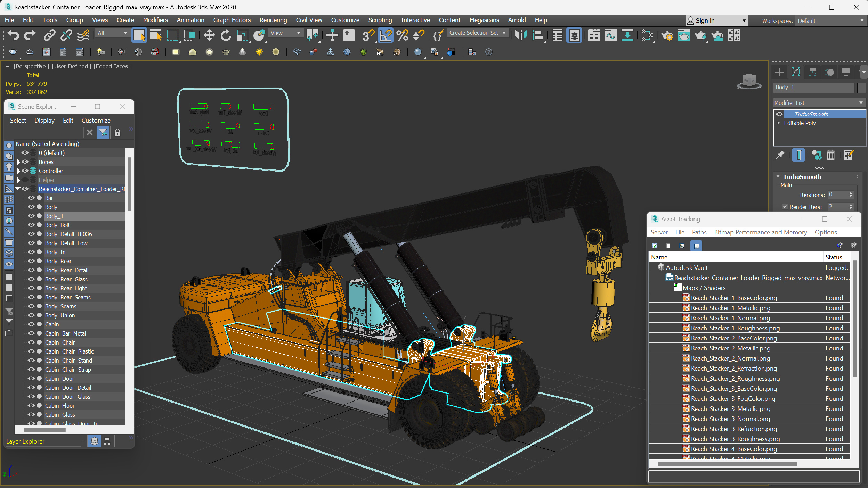Image resolution: width=868 pixels, height=488 pixels.
Task: Toggle TurboSmooth modifier eye icon
Action: pos(779,114)
